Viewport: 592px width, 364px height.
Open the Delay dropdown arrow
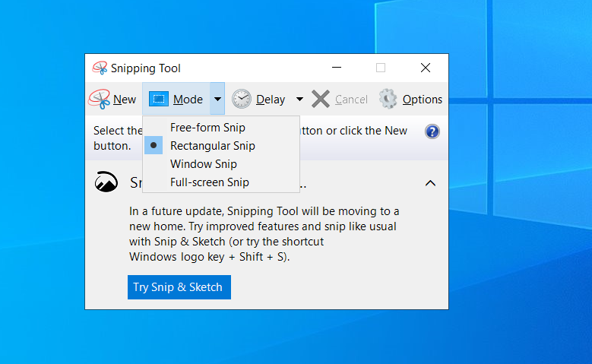coord(299,99)
